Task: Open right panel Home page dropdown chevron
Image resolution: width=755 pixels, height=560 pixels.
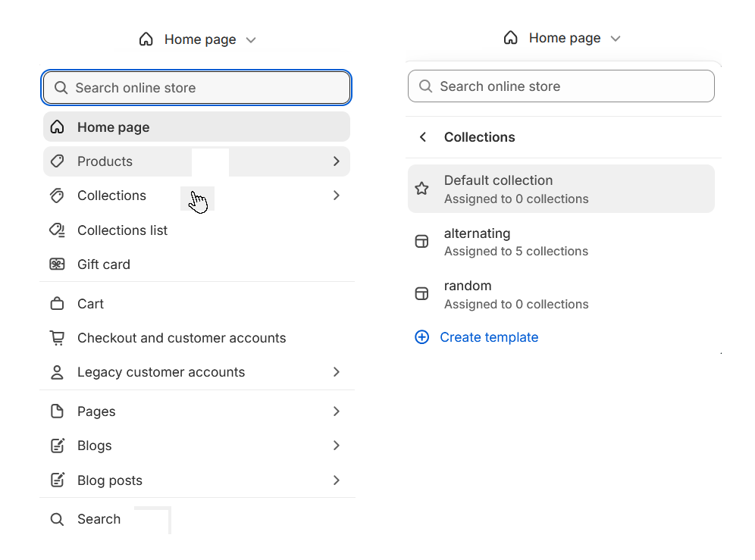Action: click(616, 39)
